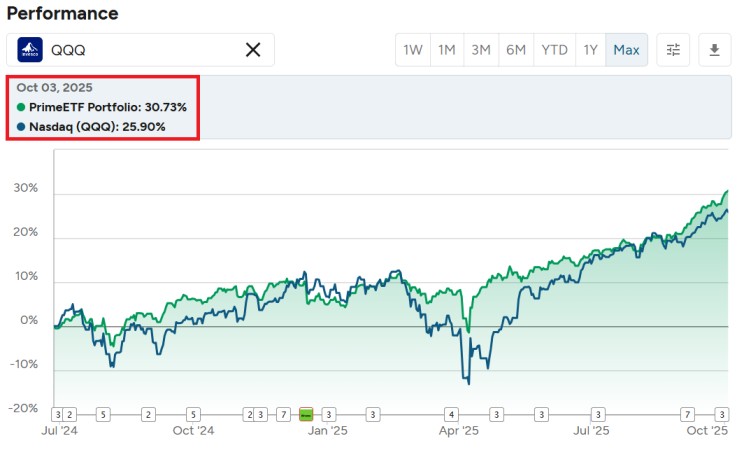
Task: Click the last event marker near Oct '25
Action: tap(721, 414)
